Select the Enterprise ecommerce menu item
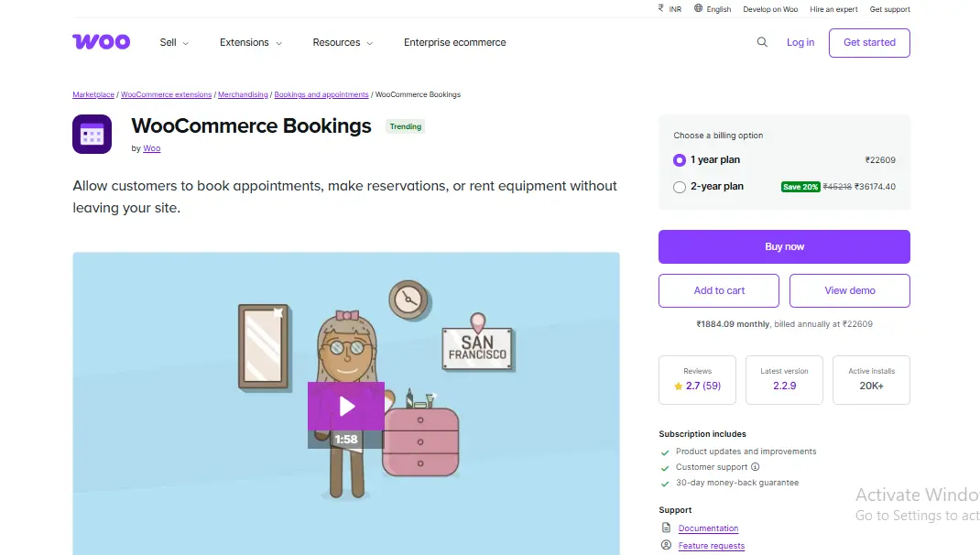The image size is (980, 555). pos(454,42)
